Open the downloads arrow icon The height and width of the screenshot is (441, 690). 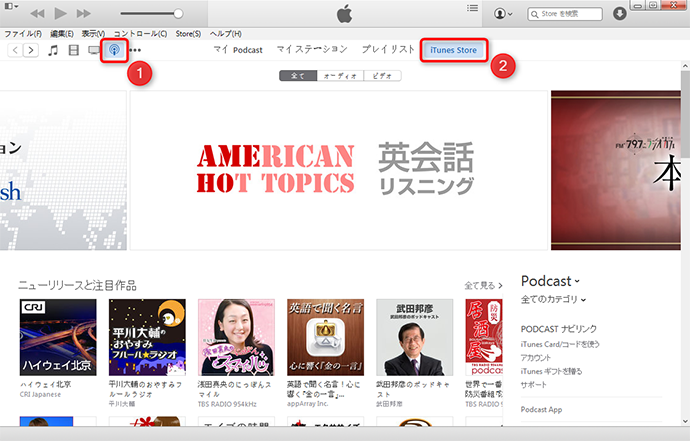pyautogui.click(x=620, y=14)
